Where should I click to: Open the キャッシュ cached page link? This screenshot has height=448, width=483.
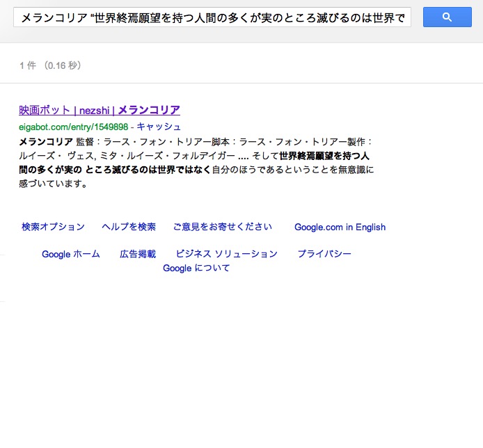tap(159, 127)
